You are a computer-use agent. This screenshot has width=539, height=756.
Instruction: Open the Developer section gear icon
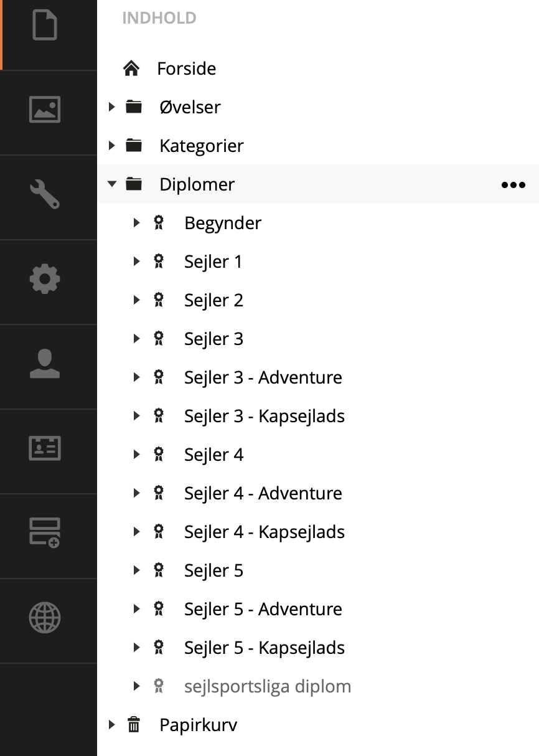pos(45,278)
